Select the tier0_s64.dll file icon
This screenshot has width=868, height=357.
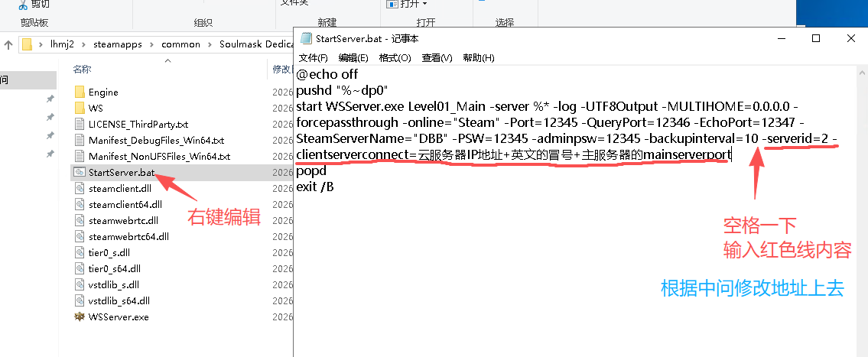[80, 268]
